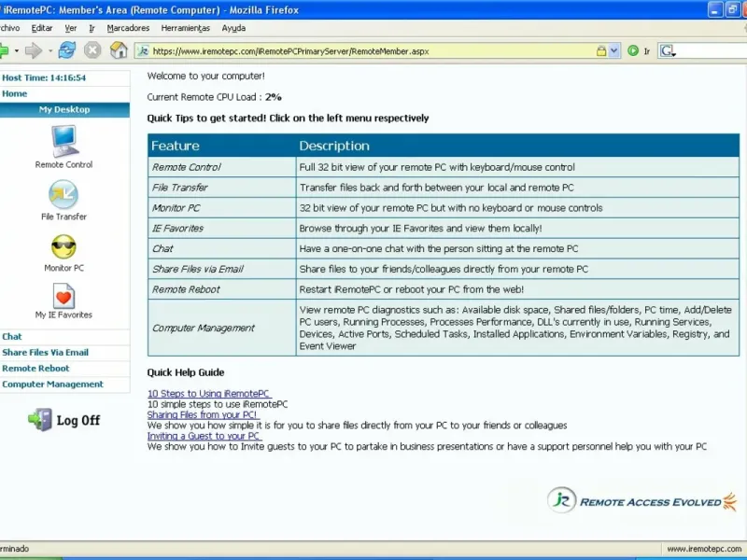Go to Home in the sidebar

click(15, 94)
